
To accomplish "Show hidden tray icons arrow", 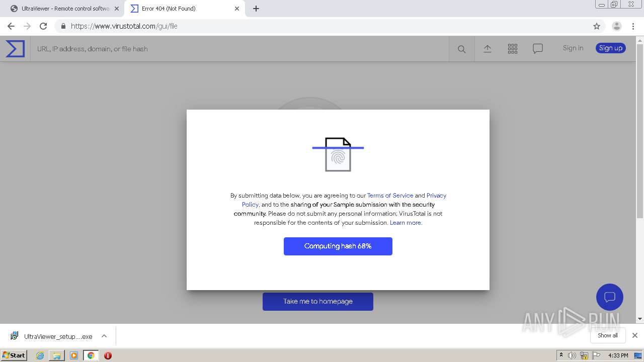I will tap(561, 355).
